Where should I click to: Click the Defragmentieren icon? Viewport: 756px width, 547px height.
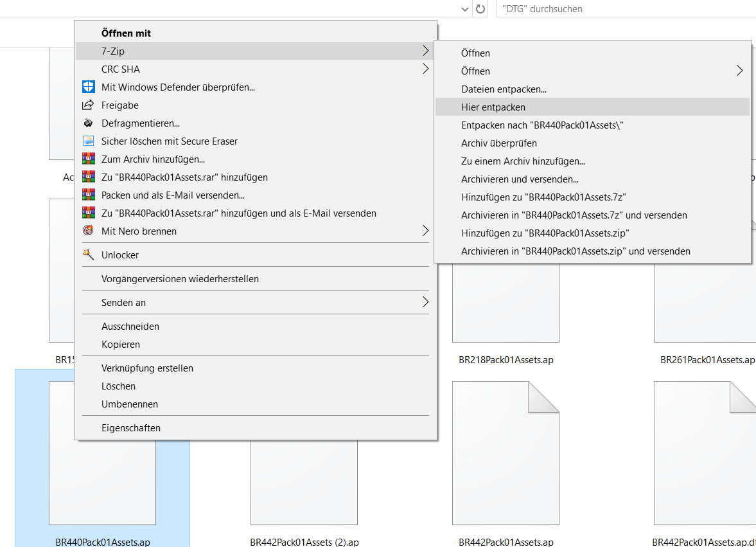coord(88,123)
